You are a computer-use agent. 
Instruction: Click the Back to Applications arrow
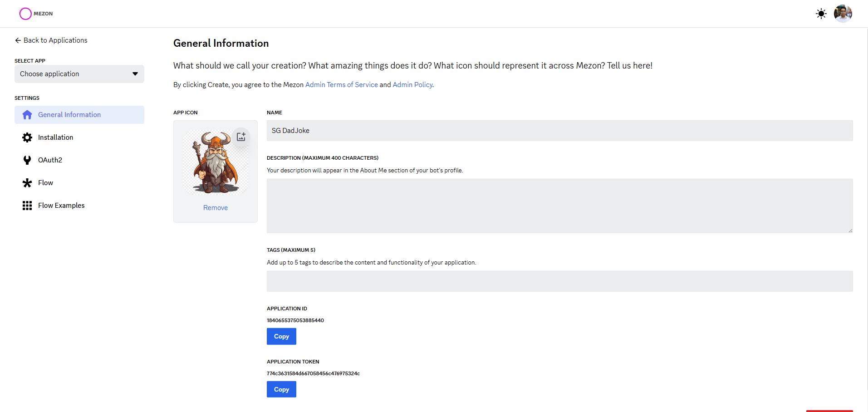coord(18,40)
